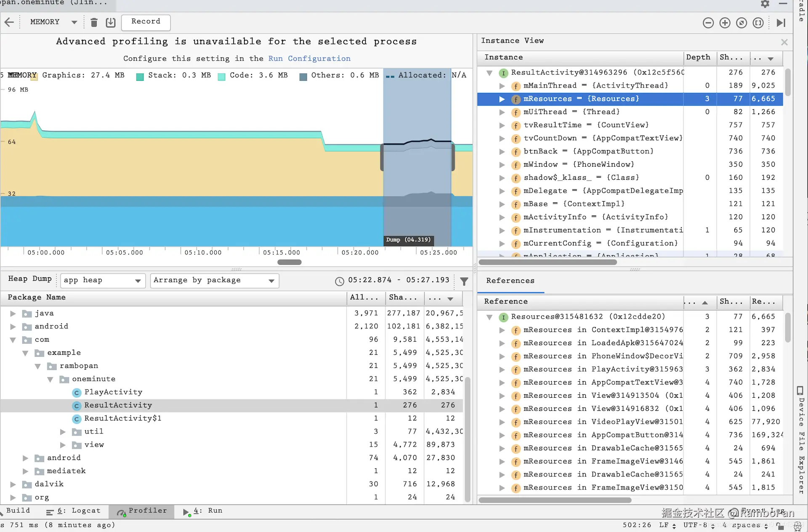808x532 pixels.
Task: Collapse the oneminute package folder
Action: point(50,379)
